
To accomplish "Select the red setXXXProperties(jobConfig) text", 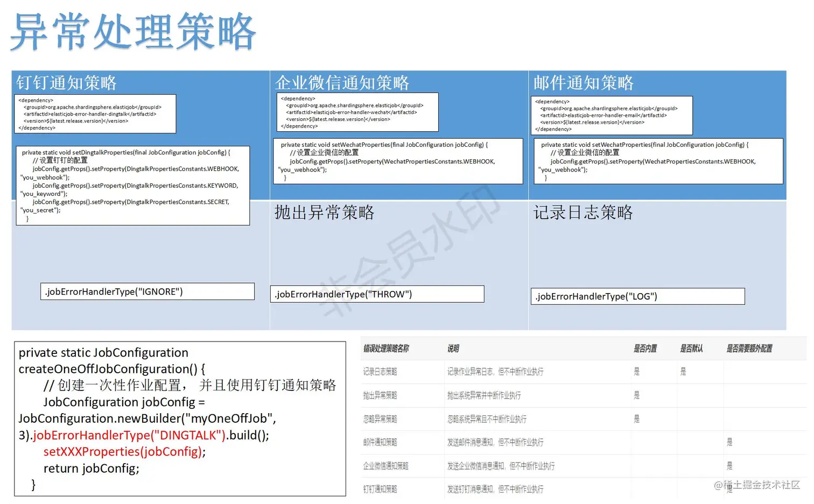I will pos(124,451).
